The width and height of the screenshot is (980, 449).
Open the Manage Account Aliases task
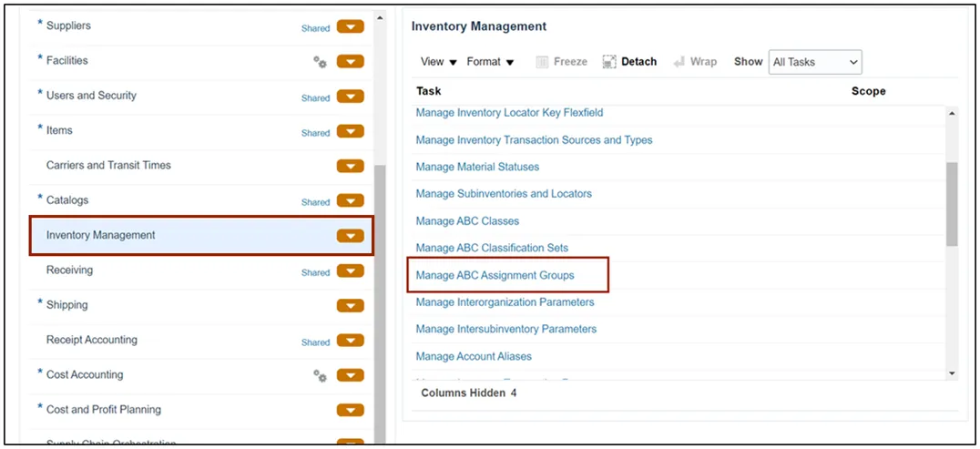pos(474,356)
